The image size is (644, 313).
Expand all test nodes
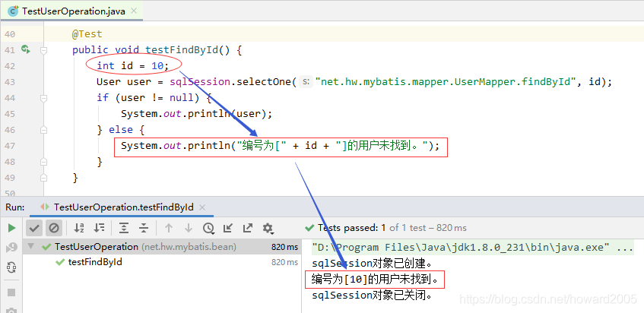[x=124, y=228]
